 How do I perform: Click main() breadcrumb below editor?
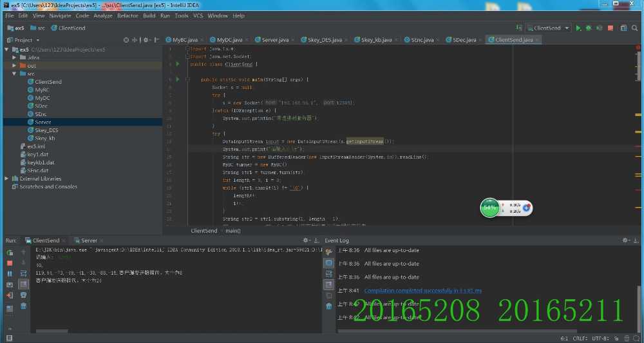tap(233, 231)
